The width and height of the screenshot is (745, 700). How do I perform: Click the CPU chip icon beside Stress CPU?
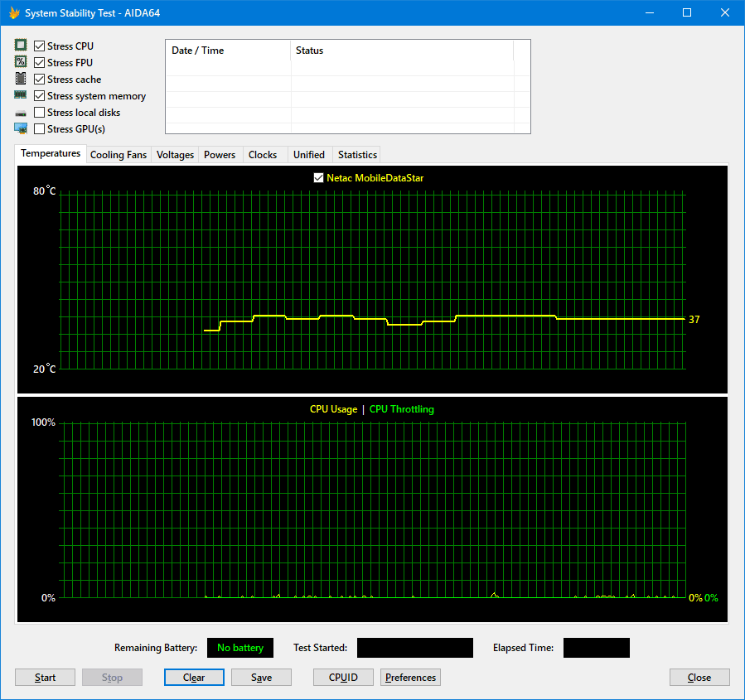(x=21, y=46)
